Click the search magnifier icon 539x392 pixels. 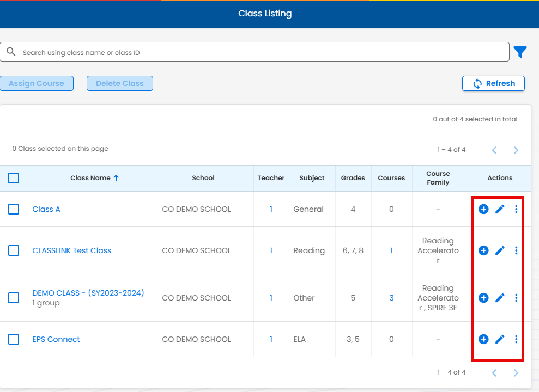(x=11, y=52)
